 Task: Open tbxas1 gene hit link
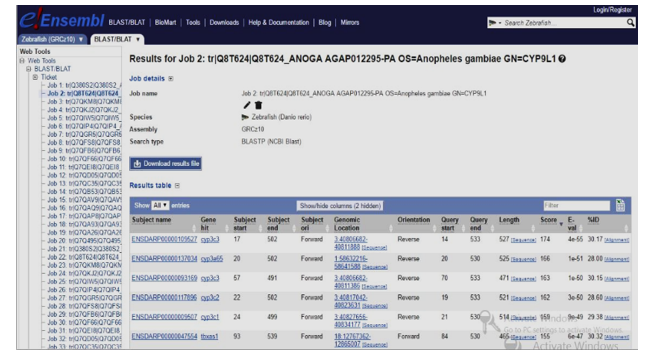pos(209,336)
